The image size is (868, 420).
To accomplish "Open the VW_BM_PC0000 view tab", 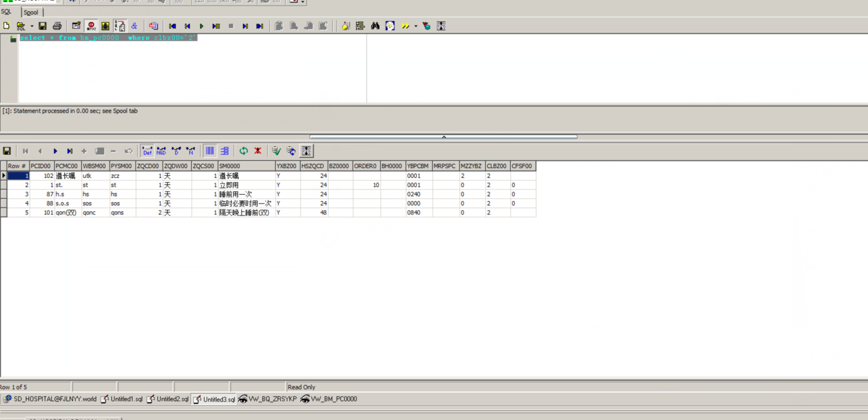I will click(329, 399).
